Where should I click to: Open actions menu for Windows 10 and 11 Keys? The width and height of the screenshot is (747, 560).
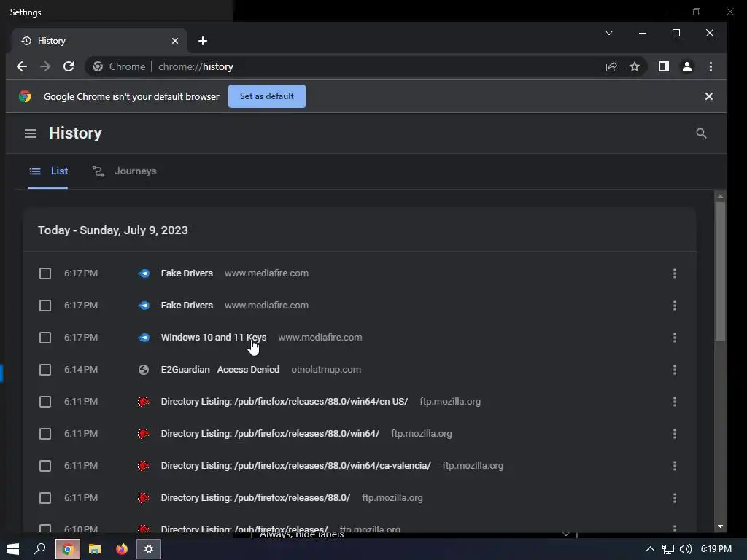click(675, 338)
